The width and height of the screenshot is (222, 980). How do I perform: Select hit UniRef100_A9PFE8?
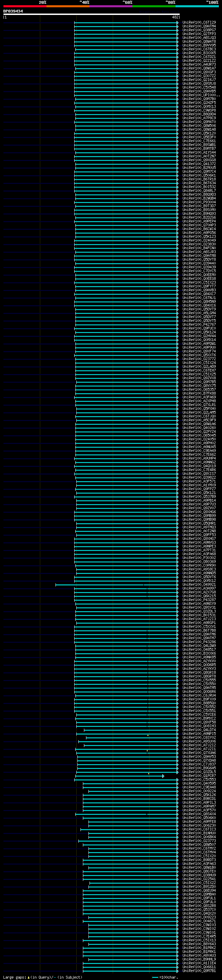point(199,822)
